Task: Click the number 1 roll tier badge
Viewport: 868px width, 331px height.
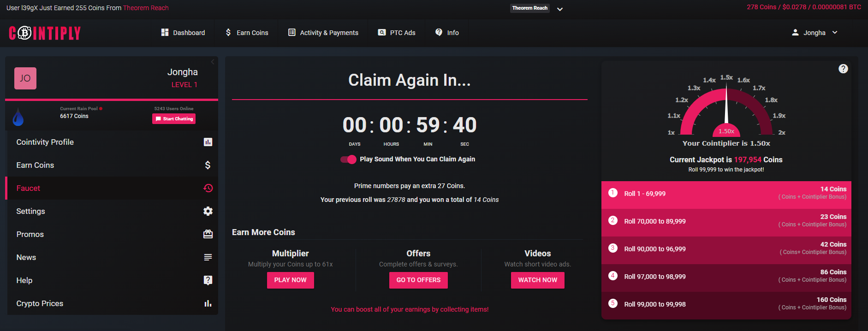Action: coord(612,193)
